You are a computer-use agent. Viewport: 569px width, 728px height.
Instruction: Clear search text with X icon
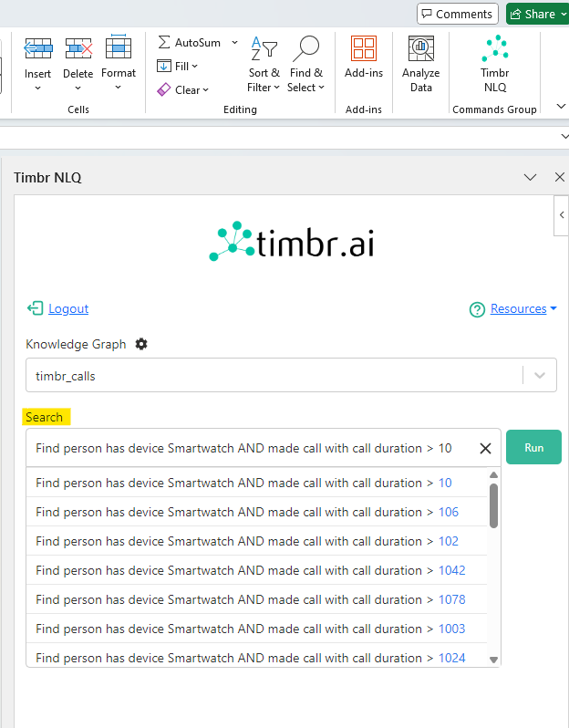[485, 448]
